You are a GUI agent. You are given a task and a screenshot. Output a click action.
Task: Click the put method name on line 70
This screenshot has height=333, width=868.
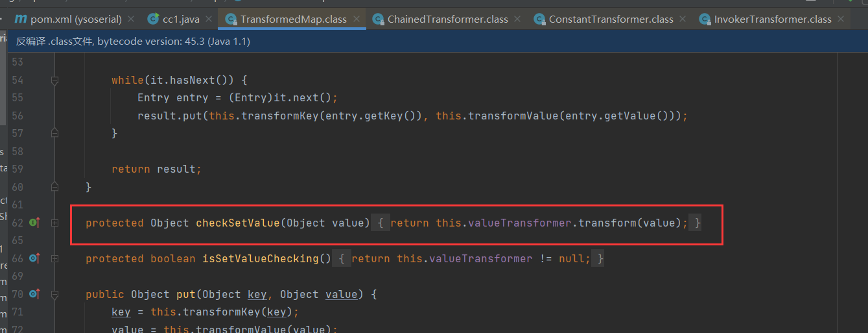point(185,294)
